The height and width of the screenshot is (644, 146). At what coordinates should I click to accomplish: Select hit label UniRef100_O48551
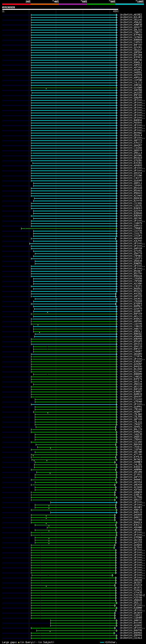tap(131, 72)
